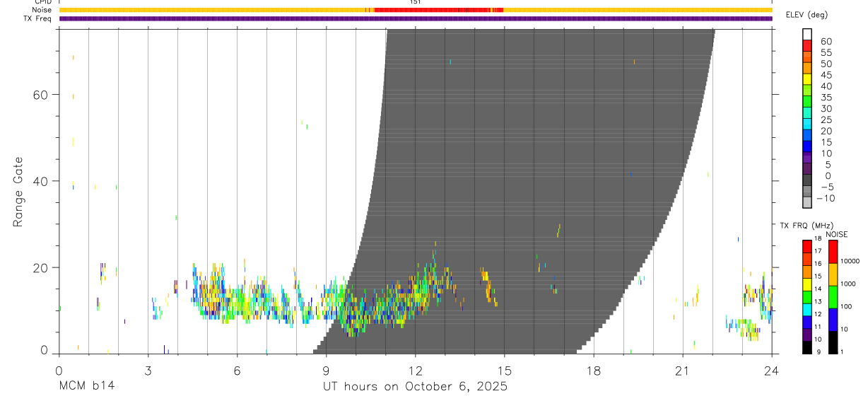Click the ELEV legend value 60
The height and width of the screenshot is (401, 868).
coord(825,41)
